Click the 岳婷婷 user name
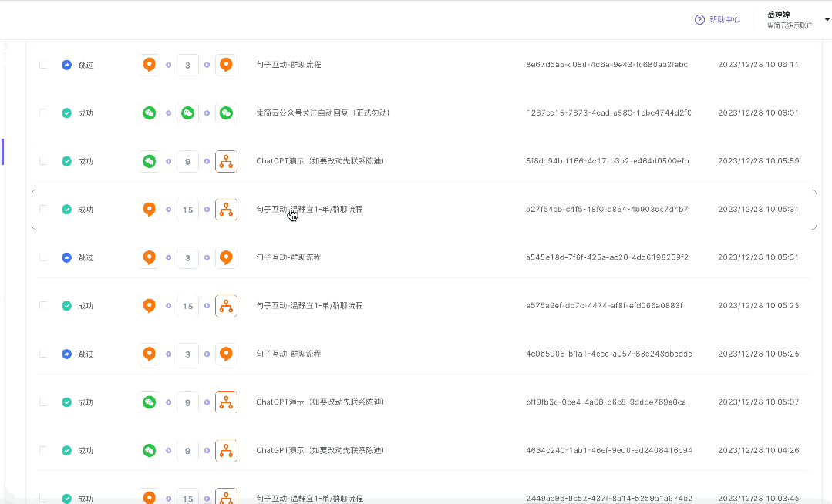 [x=778, y=15]
